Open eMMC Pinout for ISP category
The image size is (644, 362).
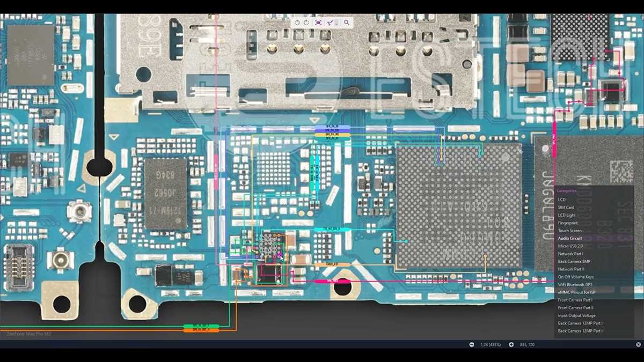click(x=577, y=292)
